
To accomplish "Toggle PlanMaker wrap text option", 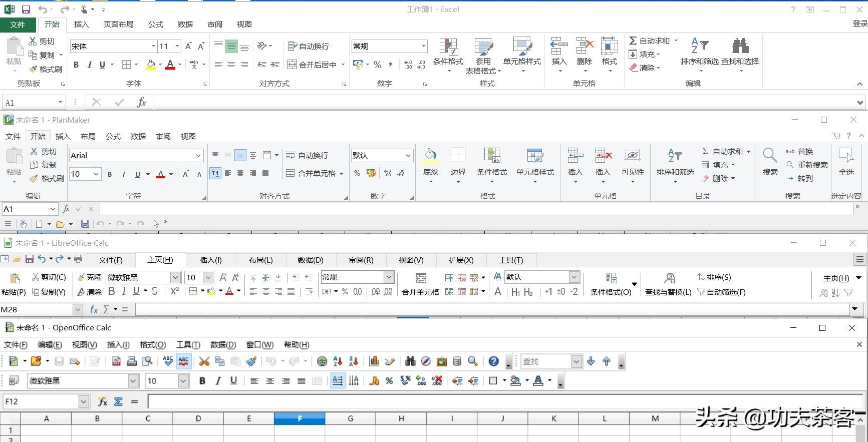I will [x=307, y=155].
